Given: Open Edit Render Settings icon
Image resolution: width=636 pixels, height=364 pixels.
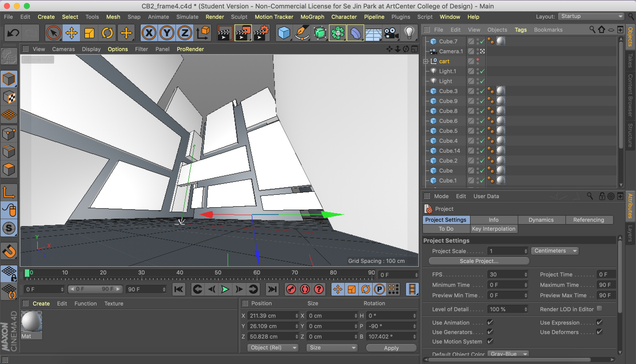Looking at the screenshot, I should tap(261, 33).
